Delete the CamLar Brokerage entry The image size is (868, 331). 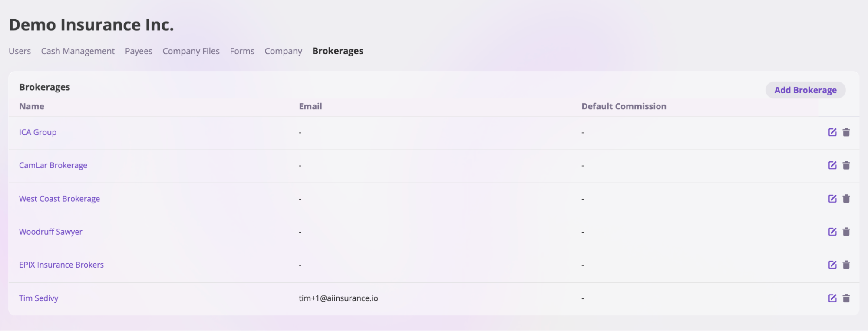[846, 165]
